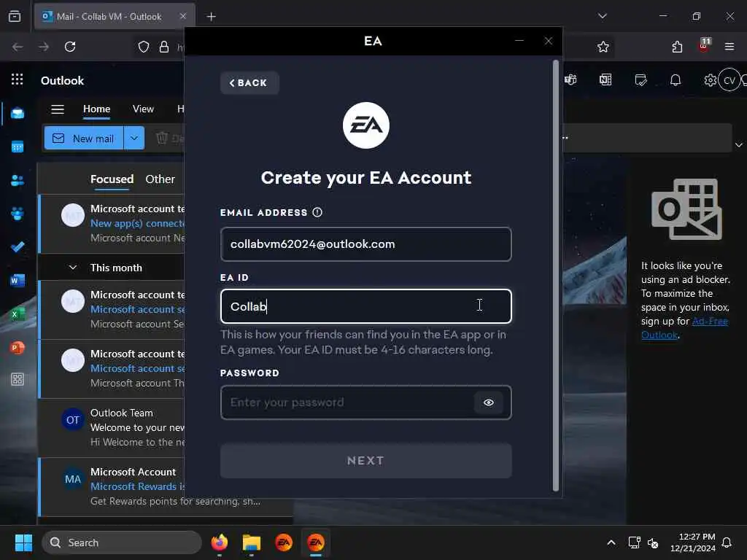Image resolution: width=747 pixels, height=560 pixels.
Task: Click the EA ID input field
Action: (x=366, y=306)
